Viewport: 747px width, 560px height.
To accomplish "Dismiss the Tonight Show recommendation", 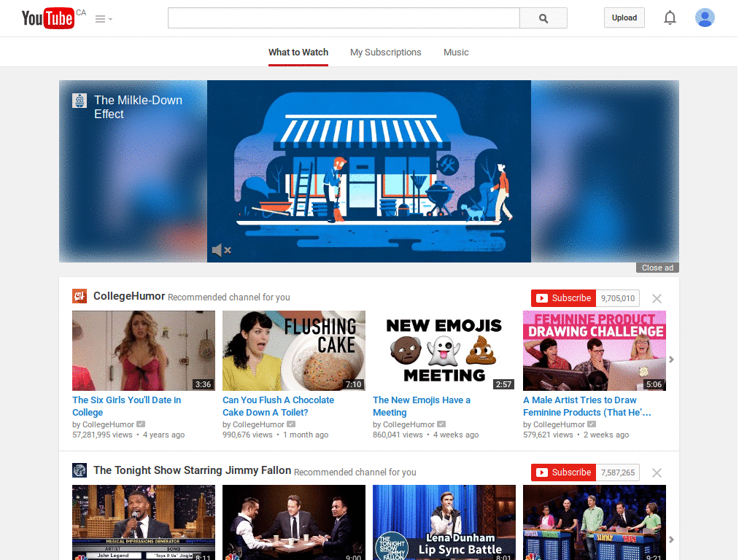I will (x=657, y=472).
